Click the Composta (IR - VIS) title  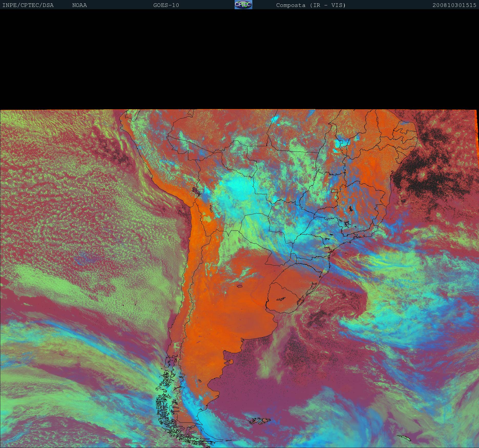click(x=311, y=5)
